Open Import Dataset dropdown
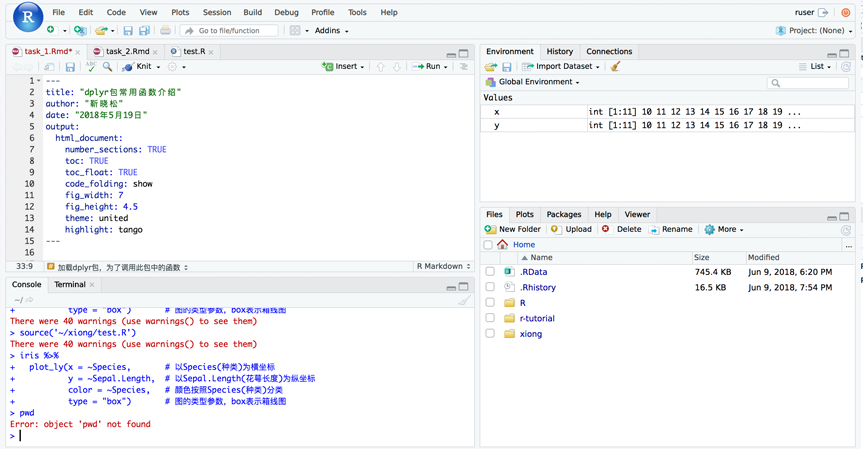This screenshot has width=863, height=449. point(561,66)
